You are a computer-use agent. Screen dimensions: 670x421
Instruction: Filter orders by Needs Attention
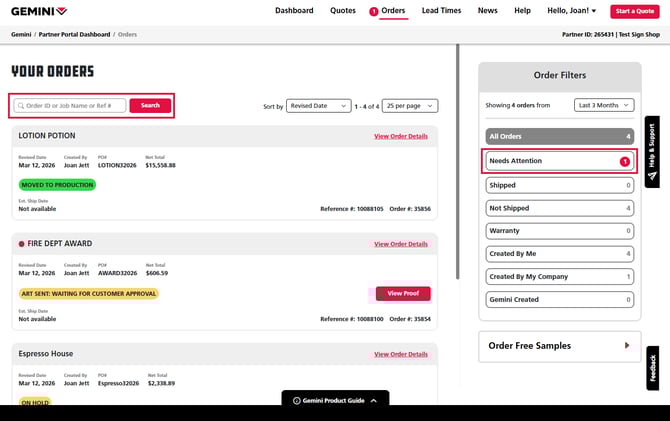coord(559,160)
